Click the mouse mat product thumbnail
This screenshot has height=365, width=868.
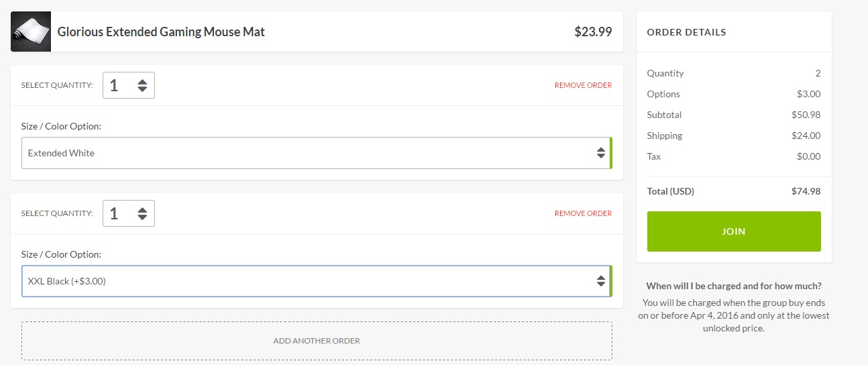coord(31,32)
